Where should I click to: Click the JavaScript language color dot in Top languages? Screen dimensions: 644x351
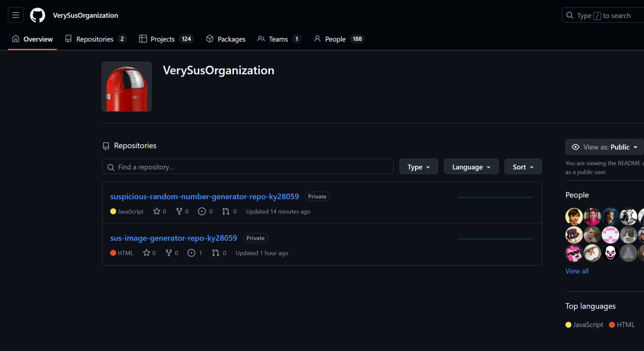pyautogui.click(x=568, y=325)
